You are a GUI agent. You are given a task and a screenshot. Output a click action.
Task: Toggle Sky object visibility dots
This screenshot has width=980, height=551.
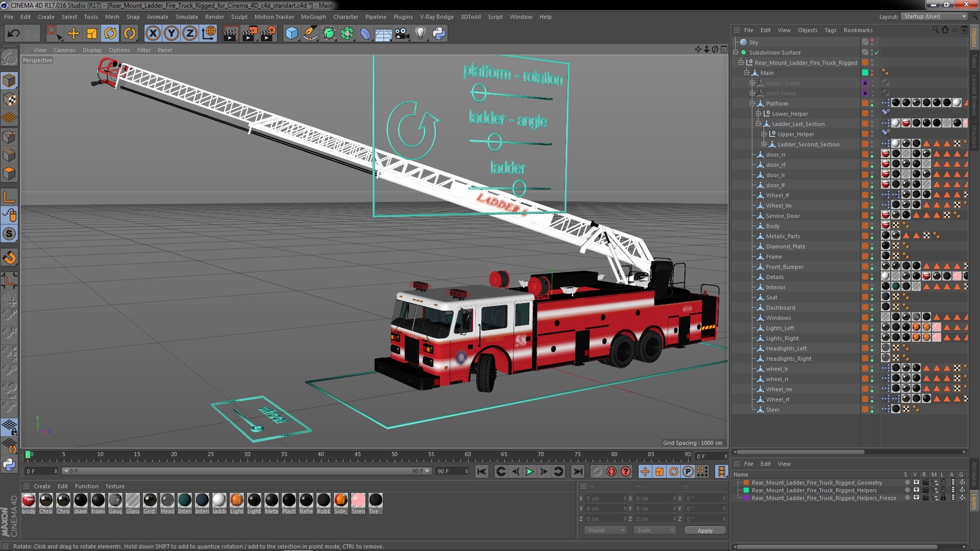pos(872,42)
